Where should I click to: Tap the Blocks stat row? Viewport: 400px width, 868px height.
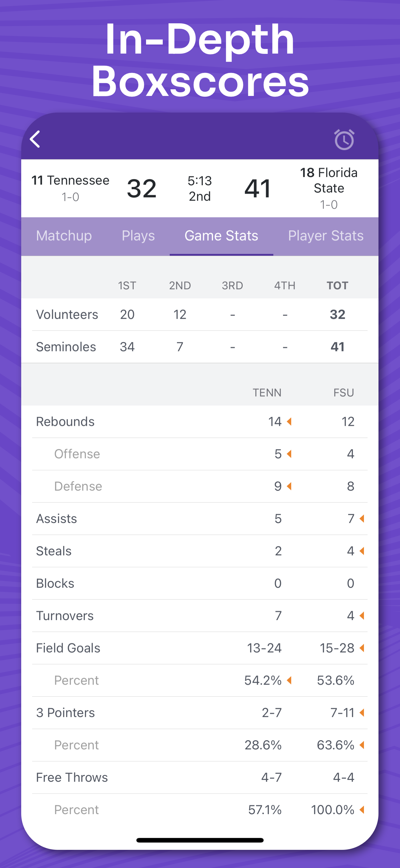(x=200, y=583)
